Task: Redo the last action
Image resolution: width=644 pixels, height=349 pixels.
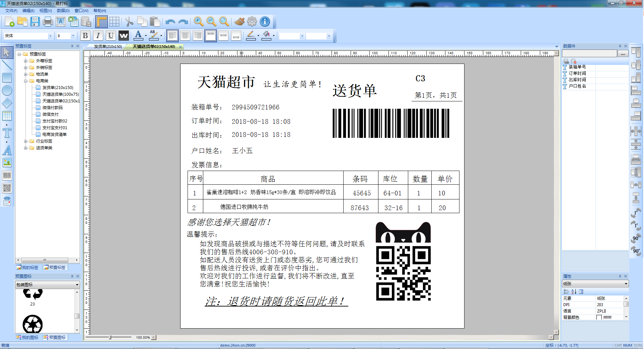Action: (x=183, y=22)
